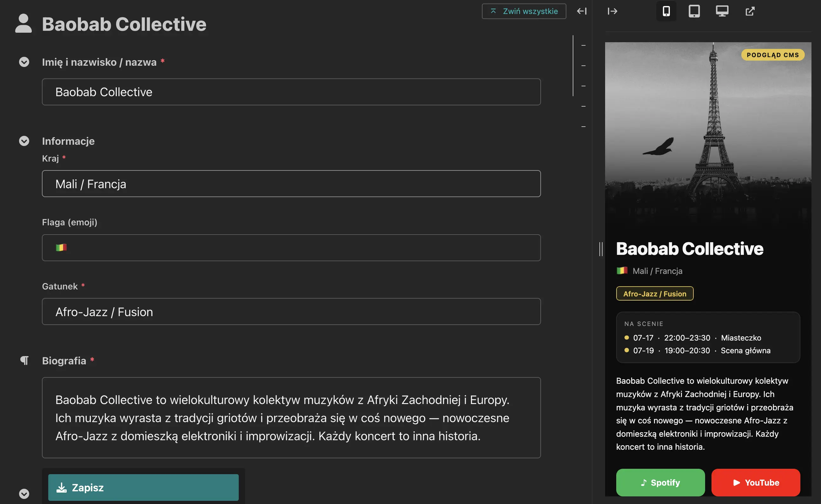Click the Kraj field with Mali / Francja
This screenshot has width=821, height=504.
click(x=291, y=184)
